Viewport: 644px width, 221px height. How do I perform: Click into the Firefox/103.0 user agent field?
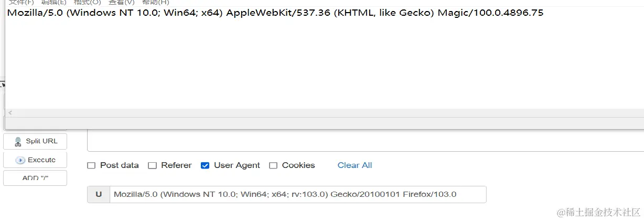(x=297, y=194)
